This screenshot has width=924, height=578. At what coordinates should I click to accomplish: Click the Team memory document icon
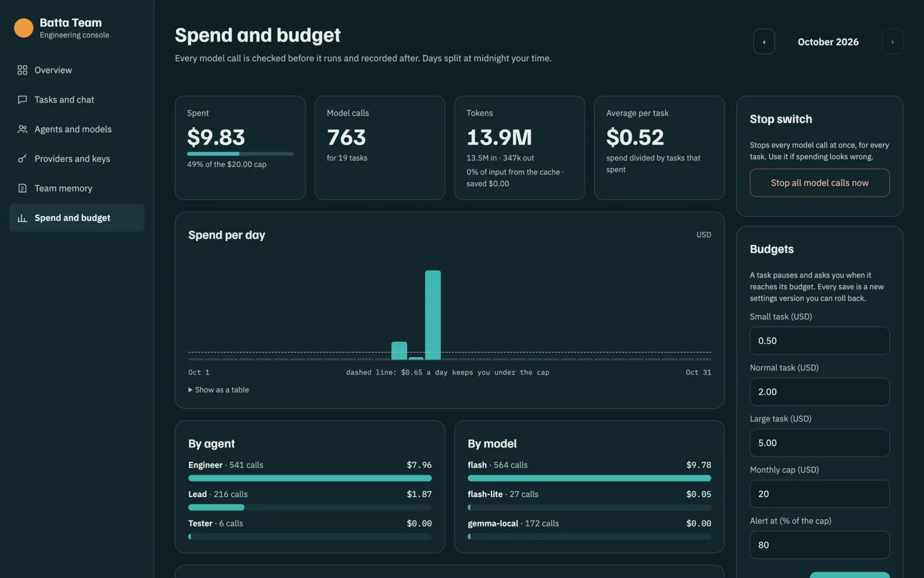[x=23, y=188]
